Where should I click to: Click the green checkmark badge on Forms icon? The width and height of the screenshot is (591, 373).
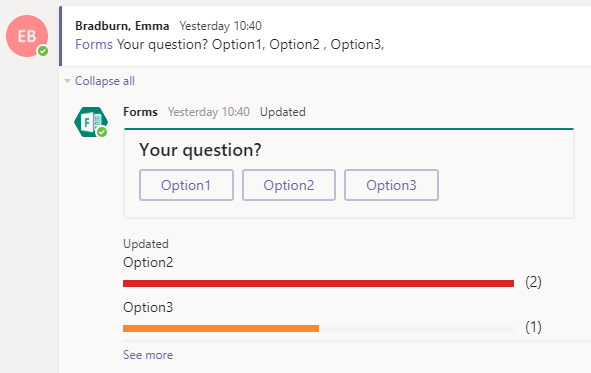(x=102, y=132)
